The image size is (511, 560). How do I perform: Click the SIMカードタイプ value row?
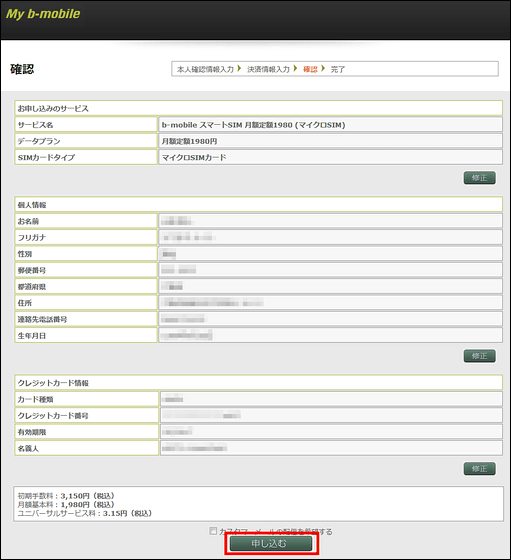(330, 157)
